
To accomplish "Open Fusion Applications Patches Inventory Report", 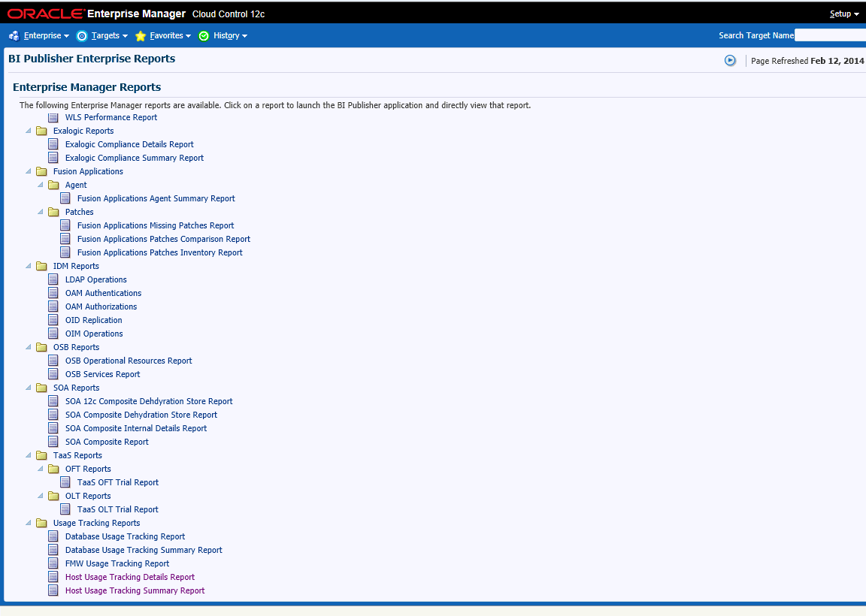I will [159, 252].
